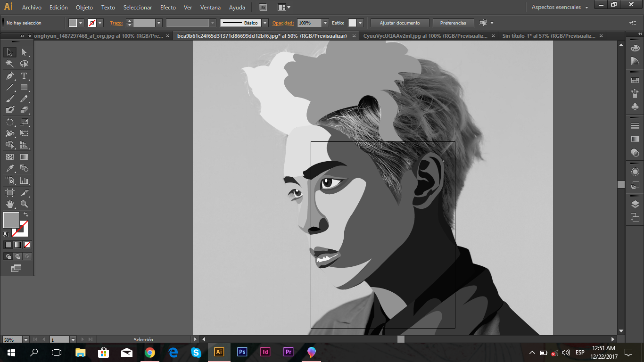644x362 pixels.
Task: Open the Básico brush definition dropdown
Action: [265, 23]
